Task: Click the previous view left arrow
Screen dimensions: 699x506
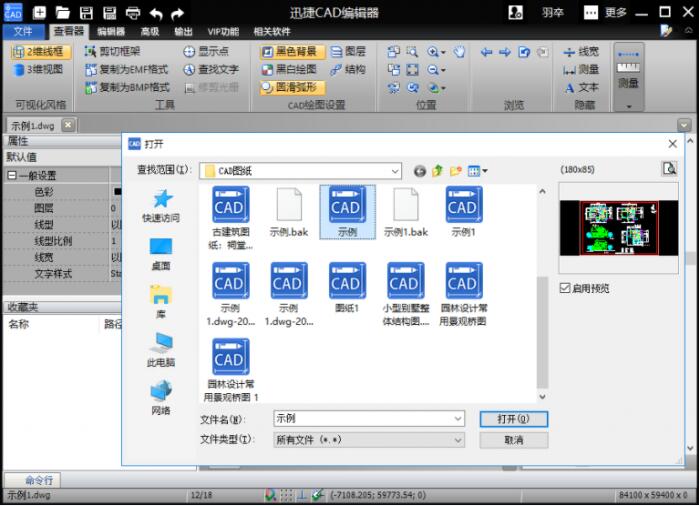Action: (x=486, y=52)
